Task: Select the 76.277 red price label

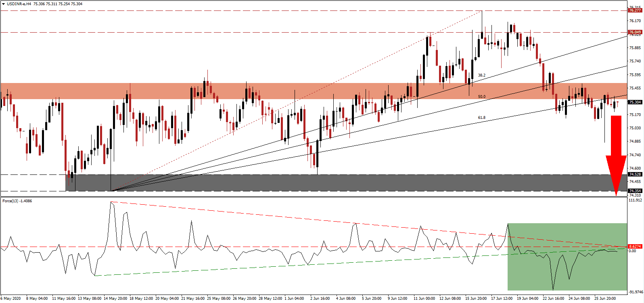Action: click(635, 10)
